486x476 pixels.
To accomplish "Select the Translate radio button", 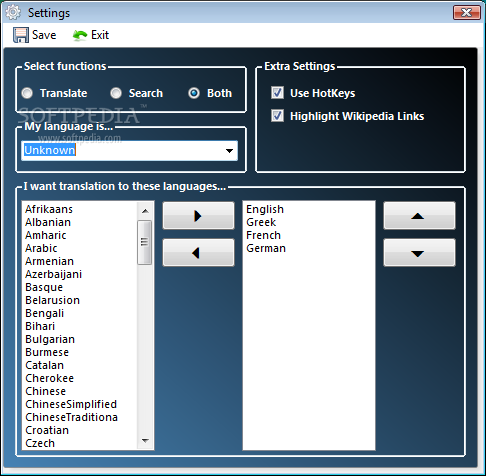I will click(27, 93).
